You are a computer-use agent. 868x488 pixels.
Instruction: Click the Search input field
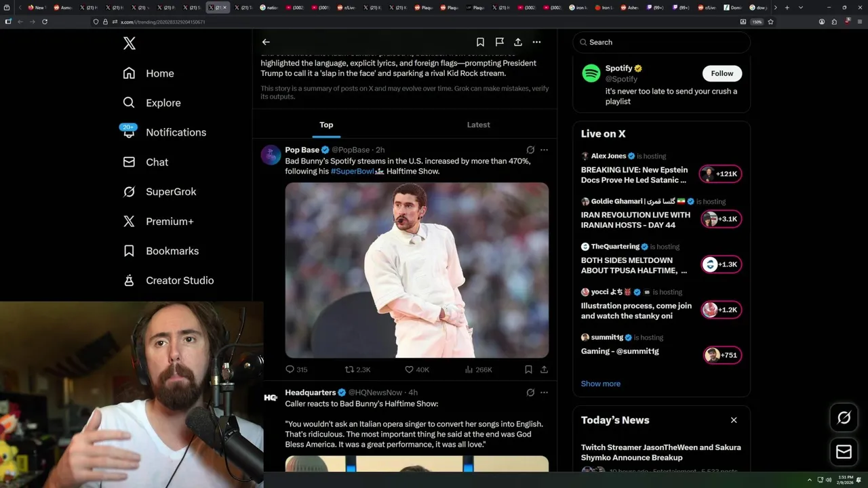661,42
